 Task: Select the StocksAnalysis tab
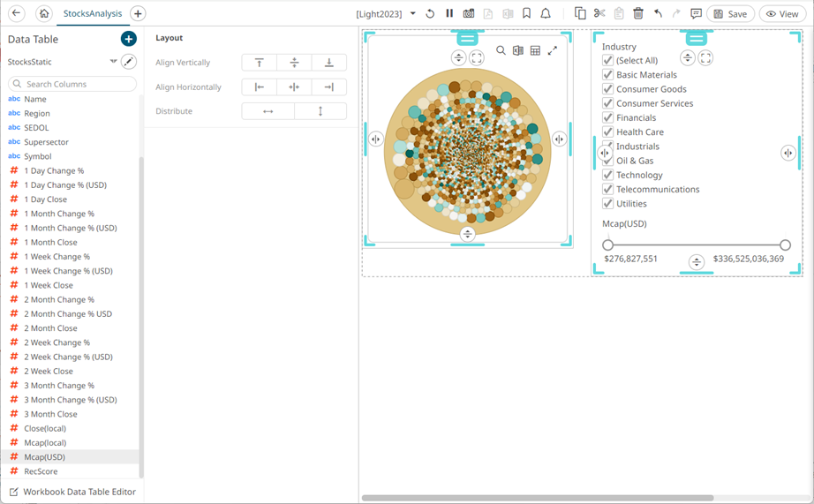(93, 14)
